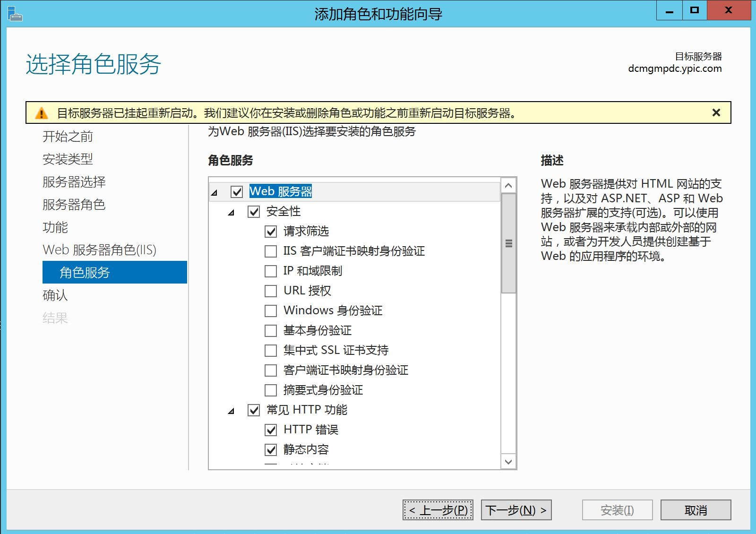The image size is (756, 534).
Task: Enable the IP 和域限制 checkbox
Action: click(271, 271)
